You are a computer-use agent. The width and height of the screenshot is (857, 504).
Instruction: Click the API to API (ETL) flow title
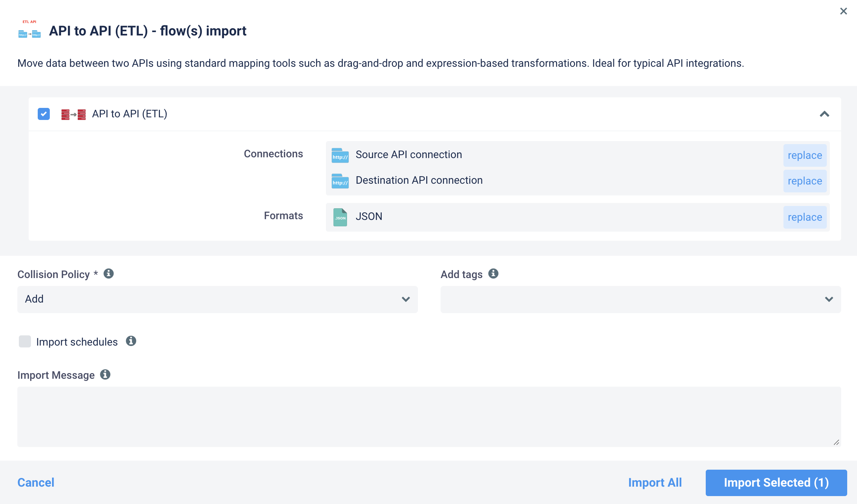coord(130,114)
